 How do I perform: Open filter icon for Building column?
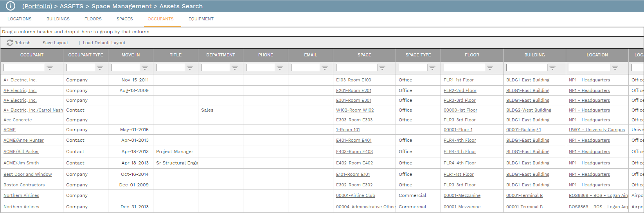tap(552, 68)
